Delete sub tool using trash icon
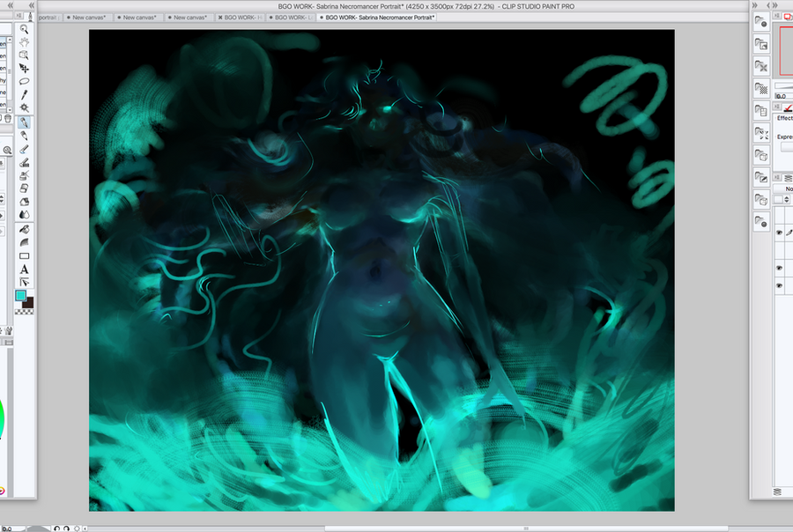793x532 pixels. point(8,118)
